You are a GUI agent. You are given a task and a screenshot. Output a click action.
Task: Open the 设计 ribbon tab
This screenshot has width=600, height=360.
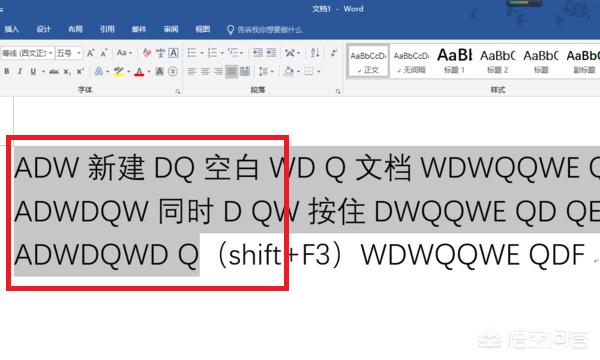tap(43, 29)
